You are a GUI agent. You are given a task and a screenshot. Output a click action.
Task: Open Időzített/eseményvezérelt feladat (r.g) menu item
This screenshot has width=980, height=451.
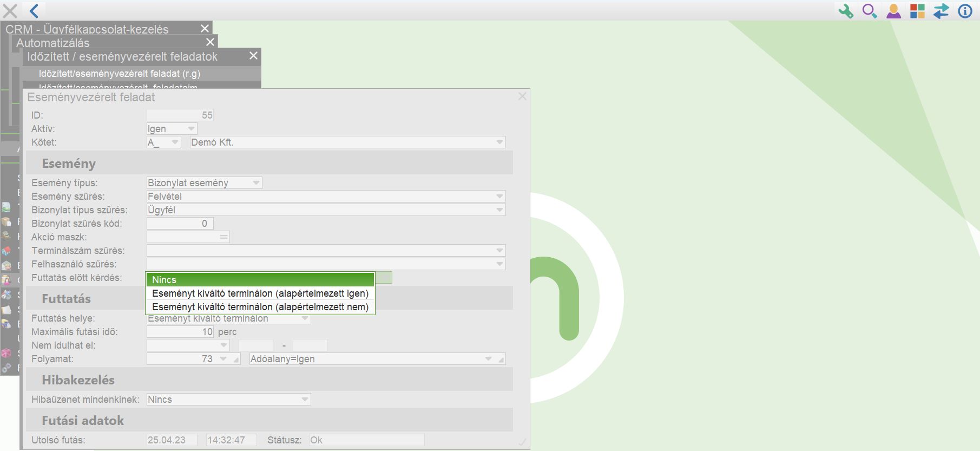(x=120, y=74)
